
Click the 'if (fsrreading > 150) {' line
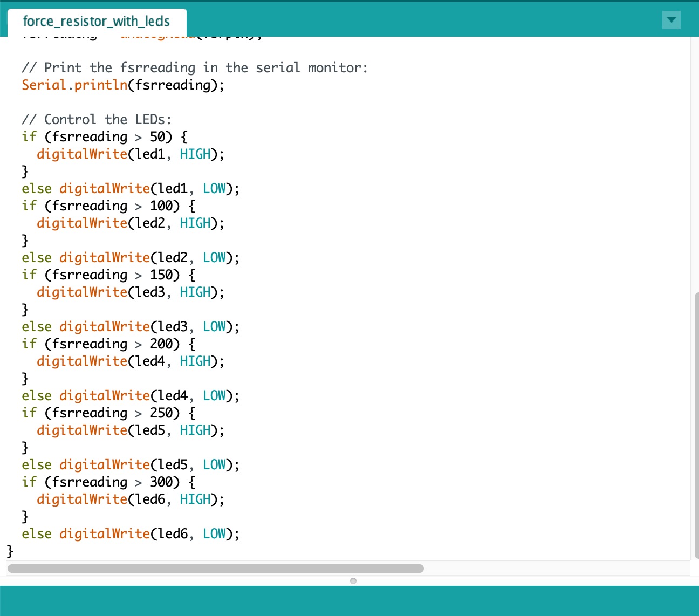(x=108, y=275)
